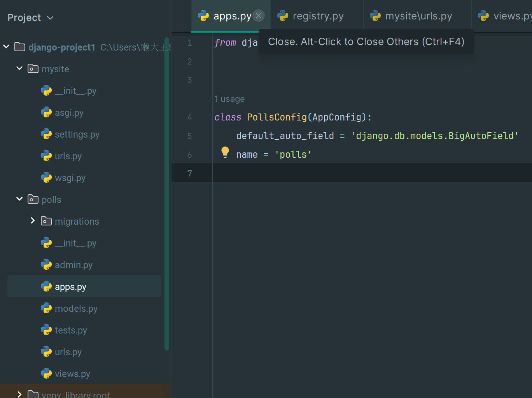Expand the migrations folder

[x=33, y=221]
